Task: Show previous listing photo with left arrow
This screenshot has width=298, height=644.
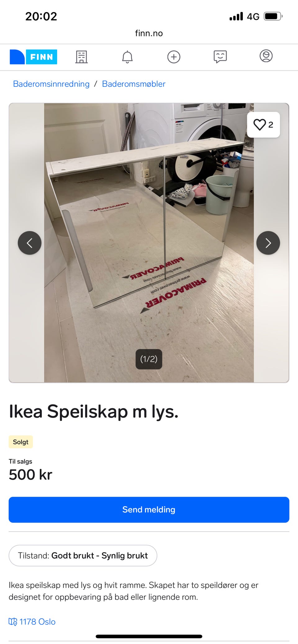Action: [29, 243]
